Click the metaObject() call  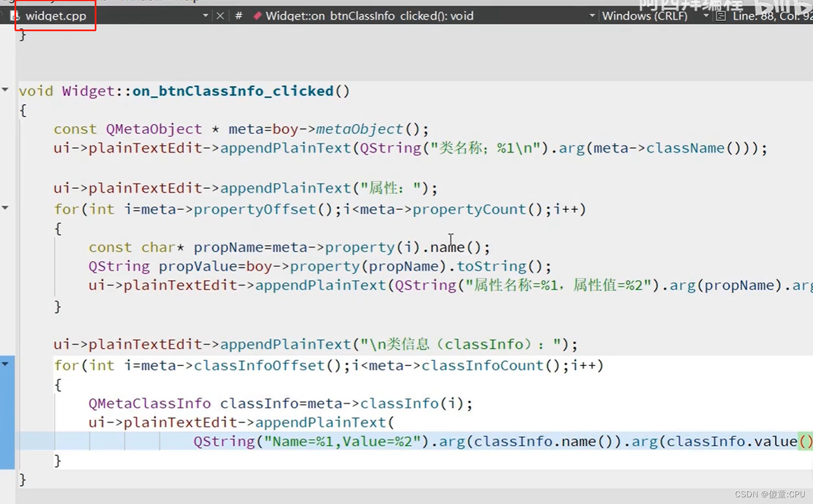[368, 129]
